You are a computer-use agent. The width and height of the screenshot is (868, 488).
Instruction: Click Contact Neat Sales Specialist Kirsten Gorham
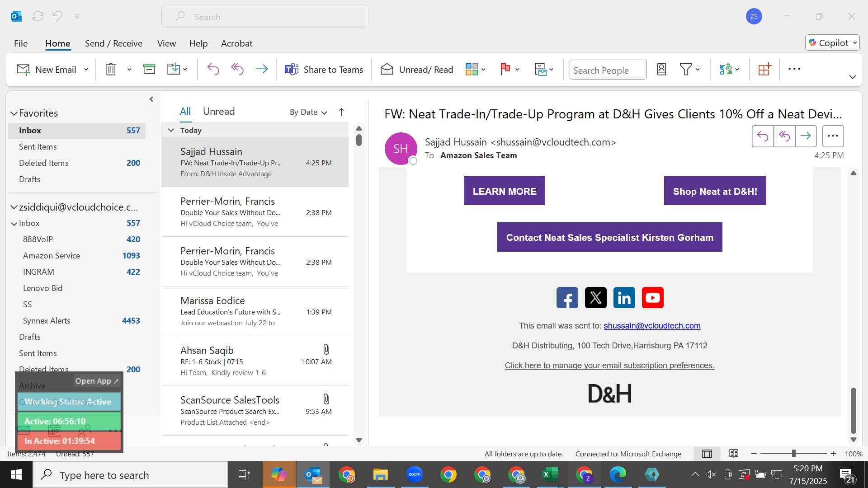click(x=610, y=237)
